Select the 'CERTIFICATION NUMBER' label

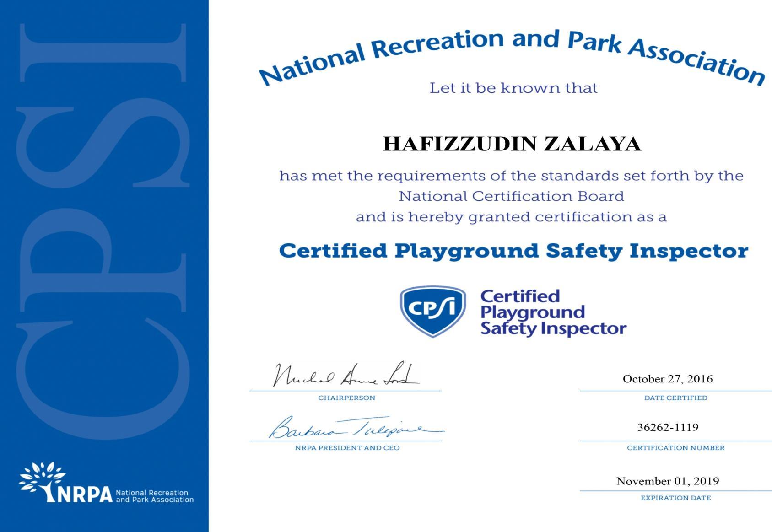(x=675, y=448)
